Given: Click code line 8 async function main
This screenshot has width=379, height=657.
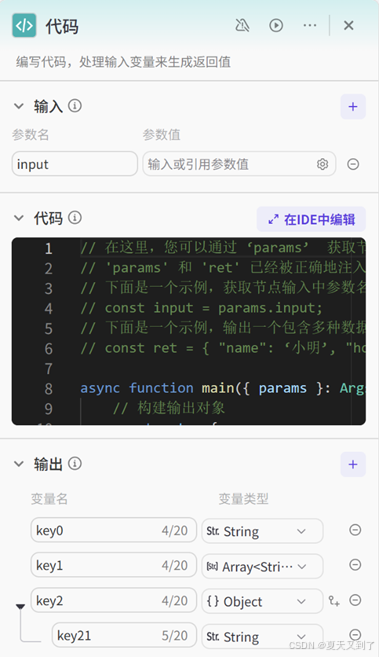Looking at the screenshot, I should coord(222,388).
